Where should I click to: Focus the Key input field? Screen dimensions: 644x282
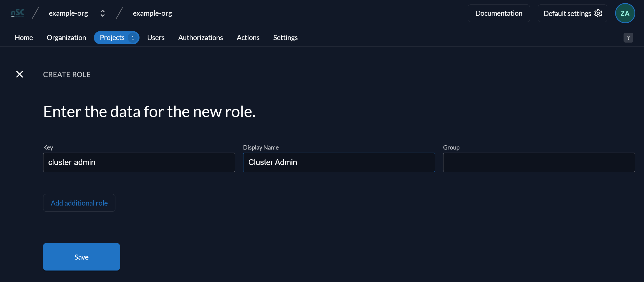139,162
